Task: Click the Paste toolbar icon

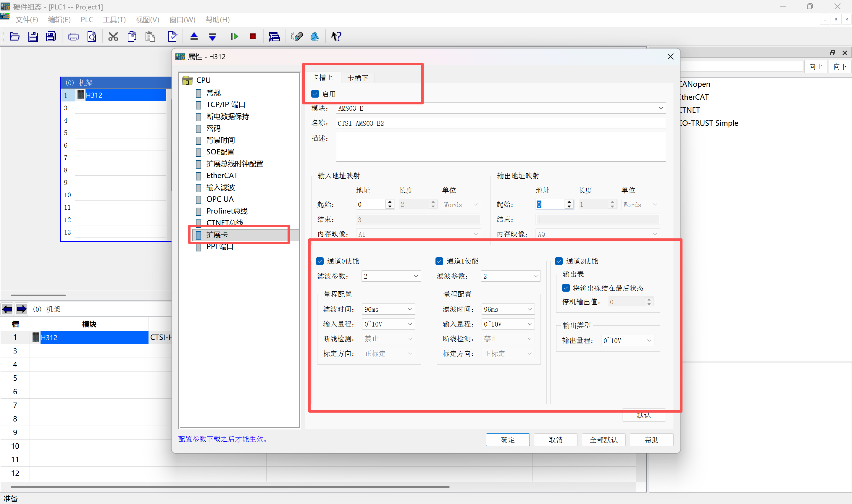Action: [150, 36]
